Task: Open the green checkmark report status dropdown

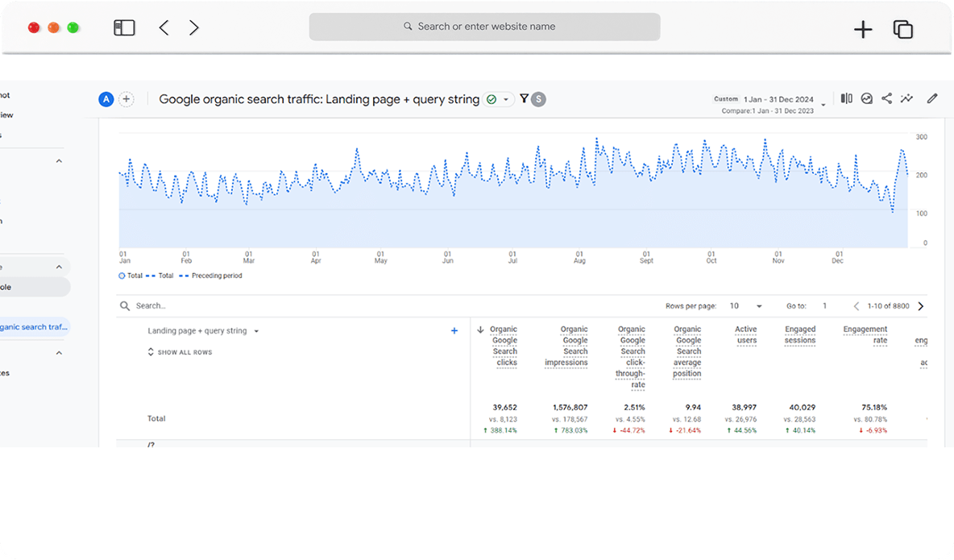Action: tap(498, 99)
